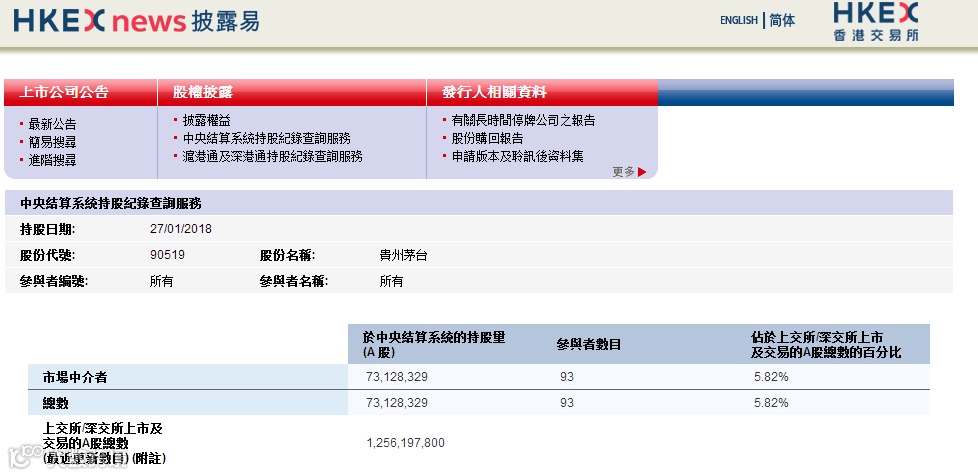This screenshot has width=978, height=476.
Task: Select the stock code 90519
Action: pyautogui.click(x=167, y=255)
